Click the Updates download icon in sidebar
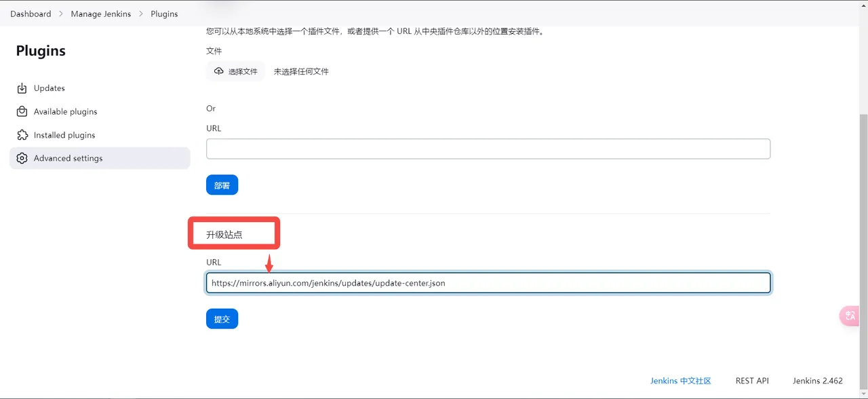 (22, 88)
